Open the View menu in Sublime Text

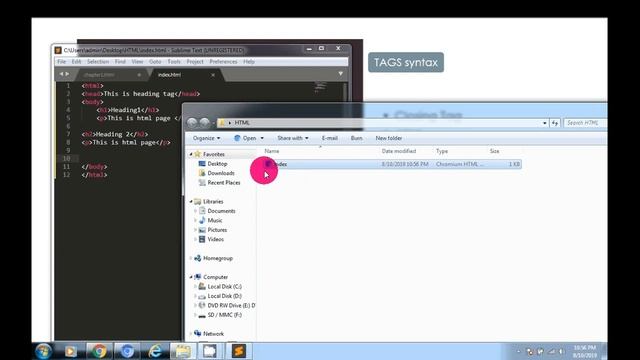(137, 62)
